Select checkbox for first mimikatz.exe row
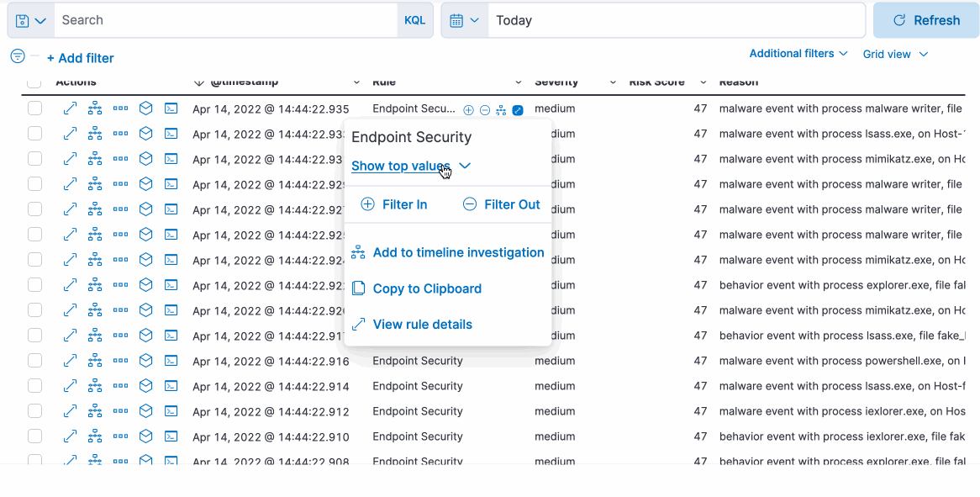The width and height of the screenshot is (980, 497). click(35, 159)
